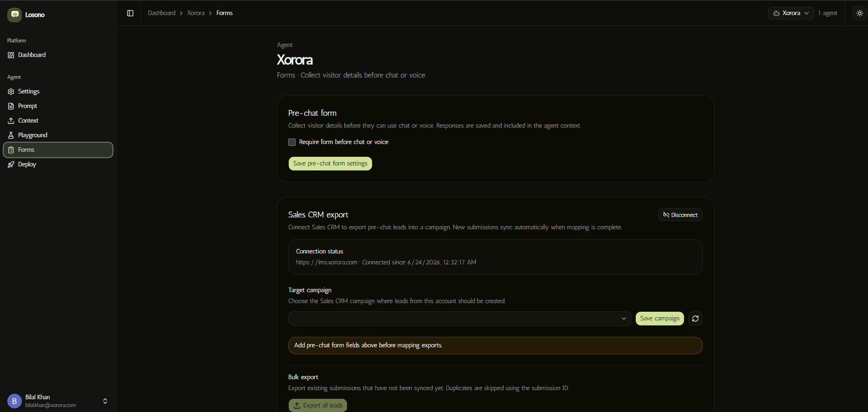Enable Require form before chat or voice
Image resolution: width=868 pixels, height=412 pixels.
tap(292, 142)
